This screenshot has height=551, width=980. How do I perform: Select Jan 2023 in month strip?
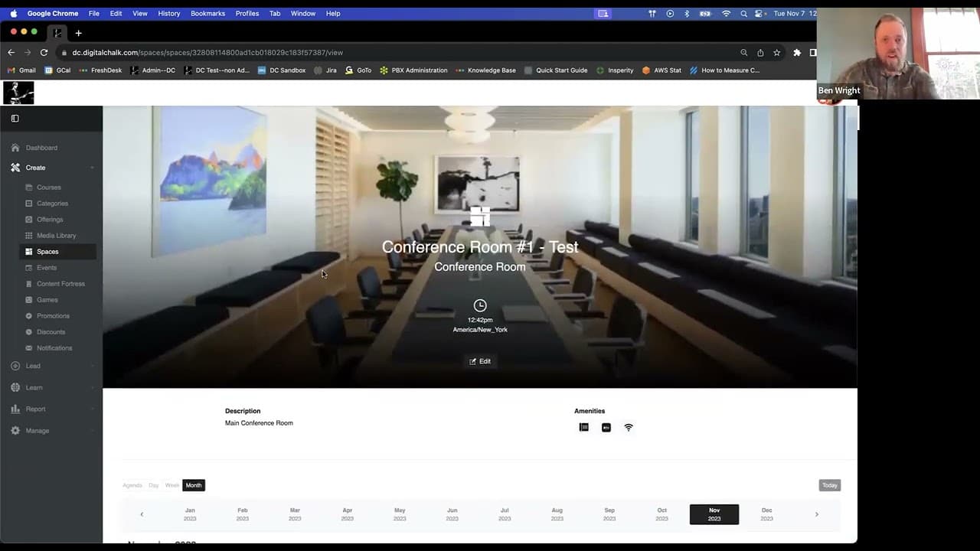coord(190,514)
